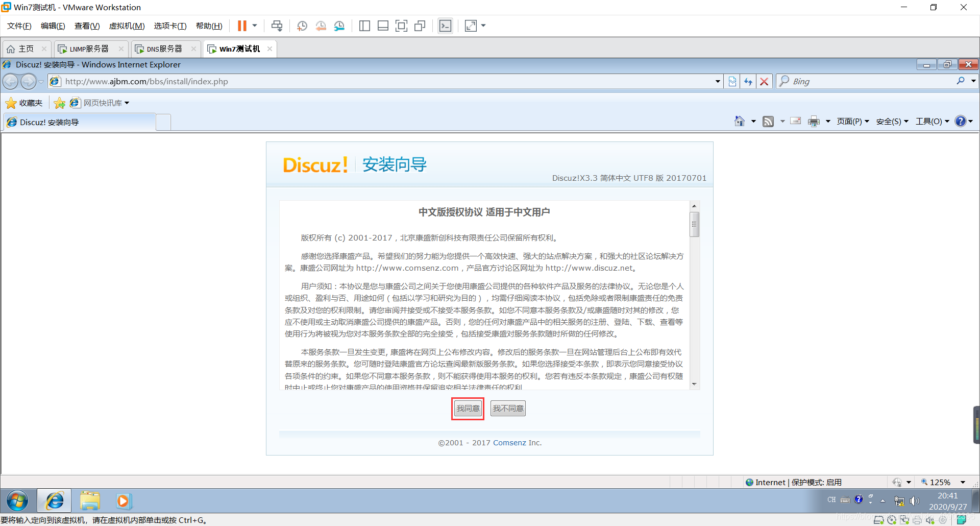Click the license scrollbar thumb
The height and width of the screenshot is (526, 980).
click(x=694, y=224)
